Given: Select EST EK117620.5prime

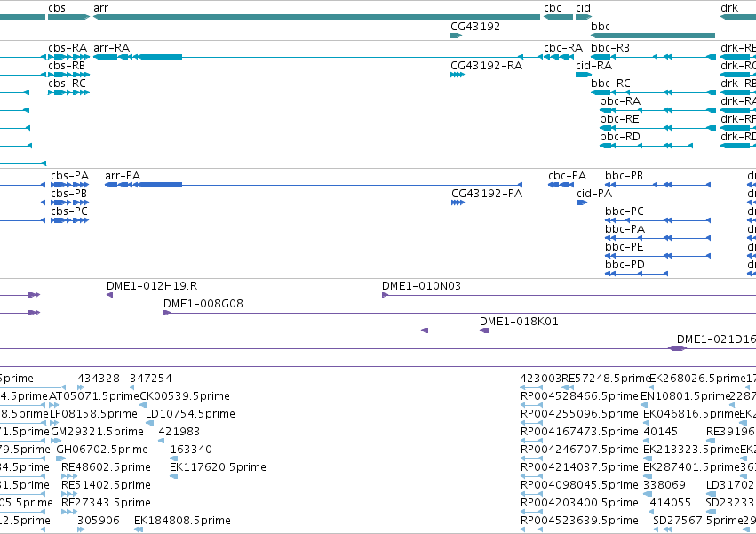Looking at the screenshot, I should [x=173, y=476].
